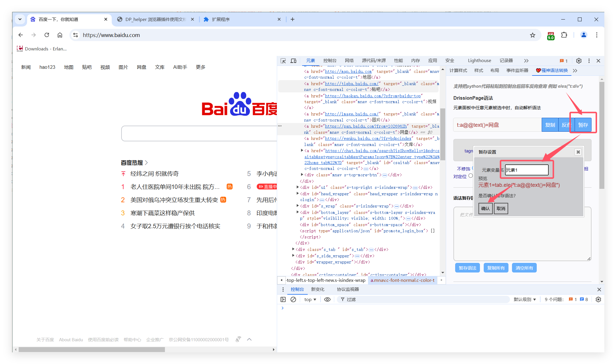The height and width of the screenshot is (364, 616).
Task: Bookmark this page with the star icon
Action: (x=533, y=35)
